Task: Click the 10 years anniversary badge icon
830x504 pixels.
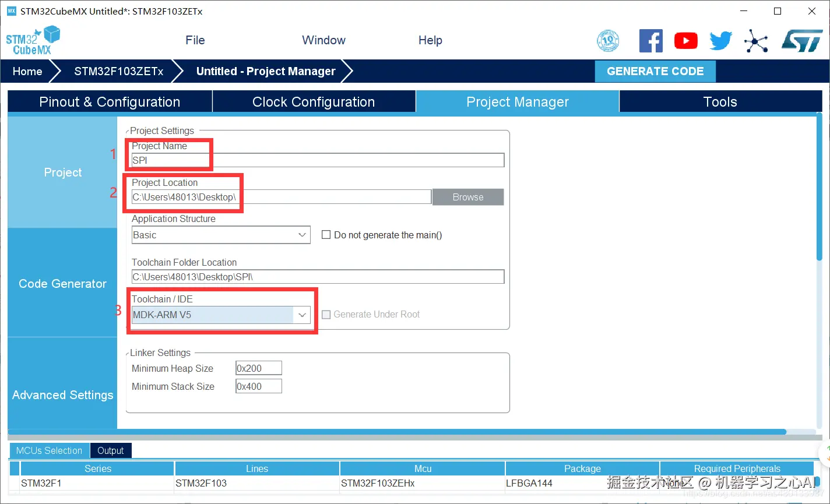Action: pyautogui.click(x=608, y=41)
